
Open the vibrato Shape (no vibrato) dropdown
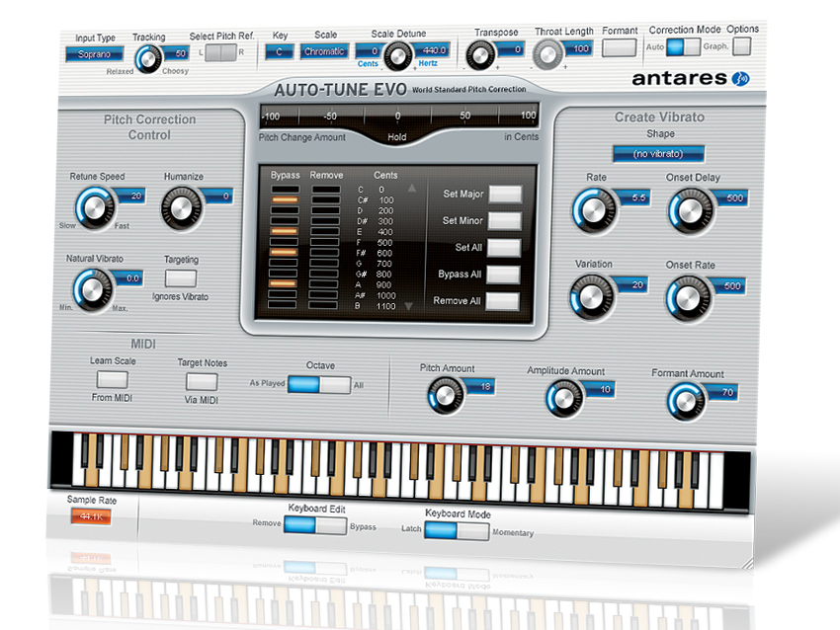click(658, 154)
